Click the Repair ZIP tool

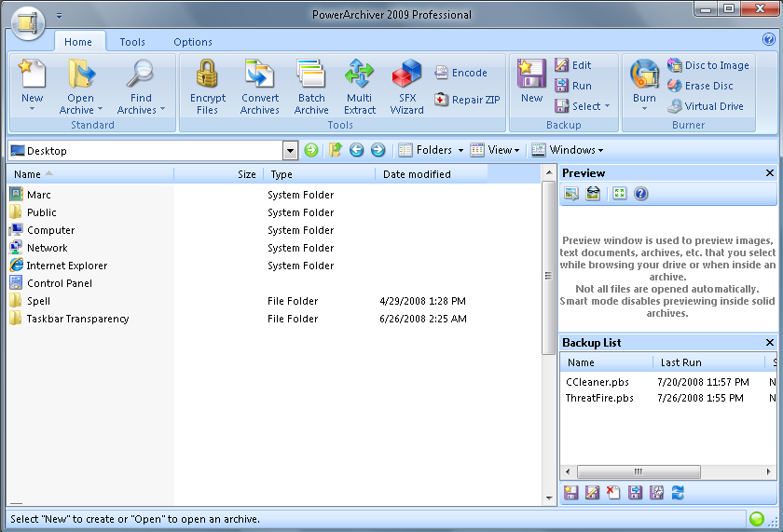pyautogui.click(x=467, y=100)
